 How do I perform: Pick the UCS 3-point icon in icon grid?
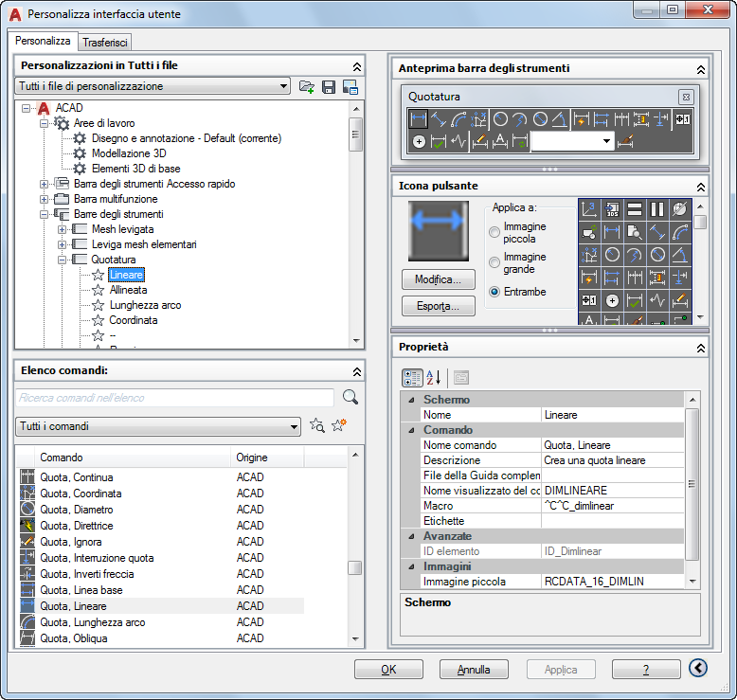589,209
